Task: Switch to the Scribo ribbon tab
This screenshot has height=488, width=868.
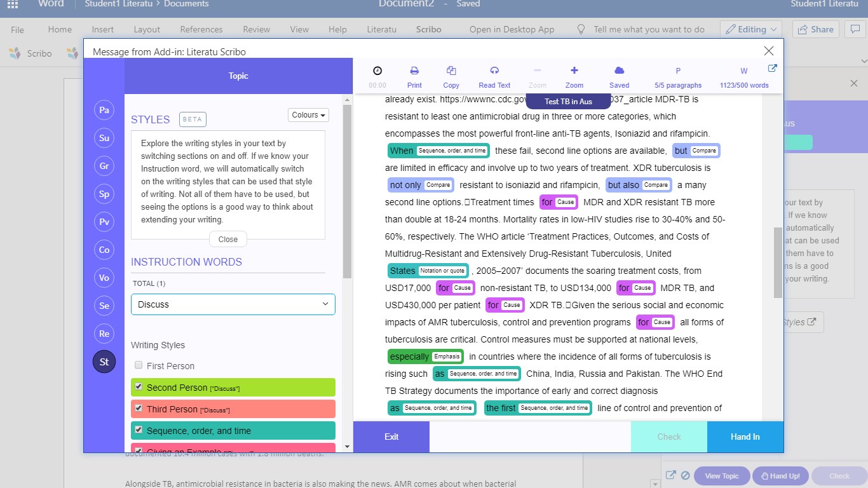Action: pos(429,29)
